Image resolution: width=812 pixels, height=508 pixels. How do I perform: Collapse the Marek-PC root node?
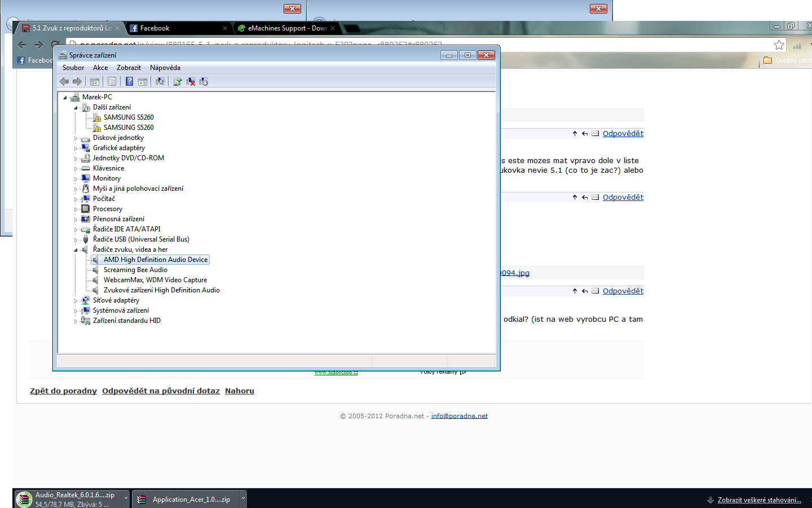click(65, 98)
